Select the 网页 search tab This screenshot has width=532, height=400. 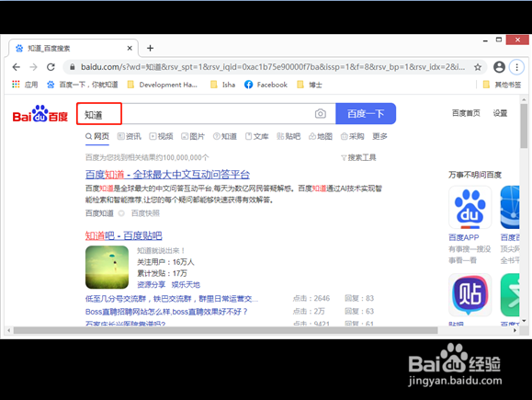pyautogui.click(x=97, y=136)
